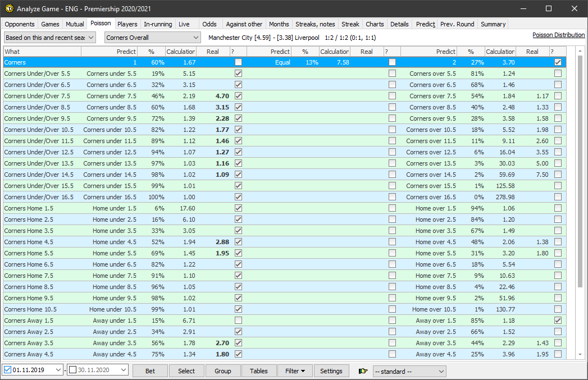Image resolution: width=588 pixels, height=380 pixels.
Task: Enable the 01.11.2019 start date checkbox
Action: (x=8, y=370)
